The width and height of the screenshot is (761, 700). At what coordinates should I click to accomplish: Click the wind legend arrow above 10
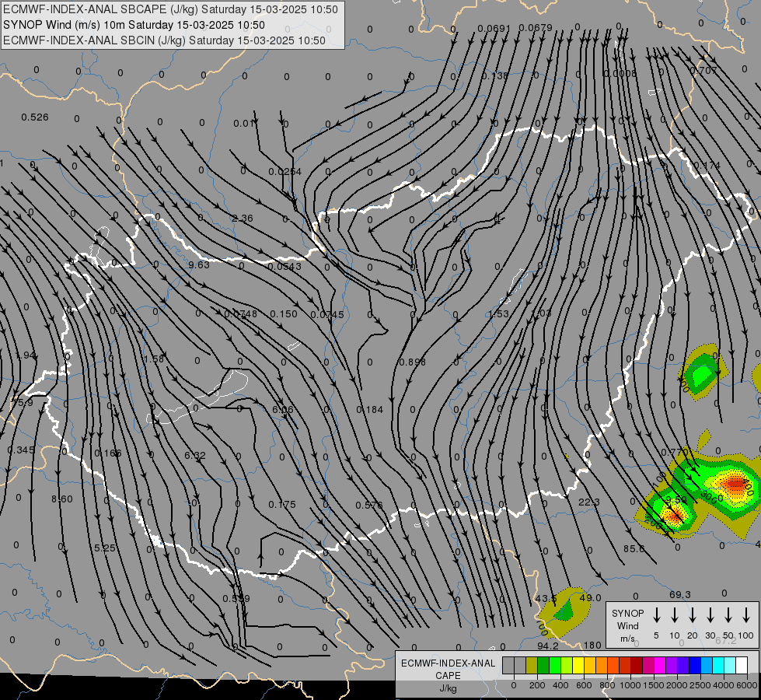(x=675, y=615)
